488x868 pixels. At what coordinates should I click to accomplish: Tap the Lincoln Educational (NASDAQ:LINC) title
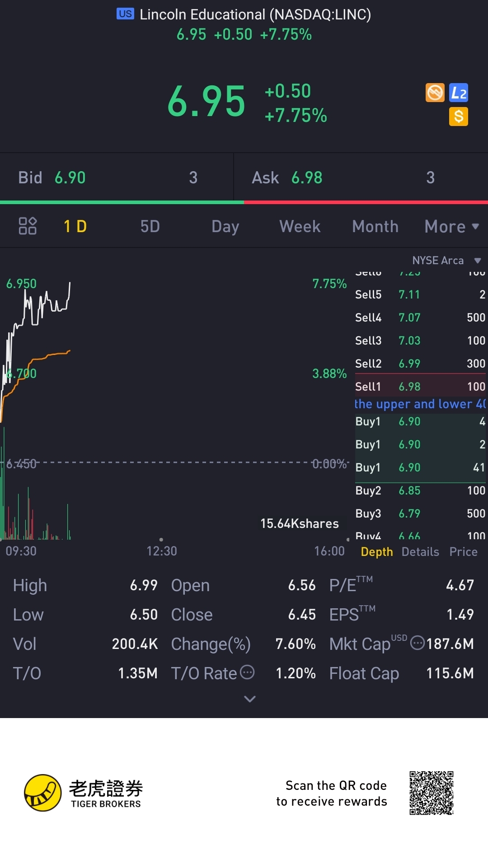pos(255,14)
